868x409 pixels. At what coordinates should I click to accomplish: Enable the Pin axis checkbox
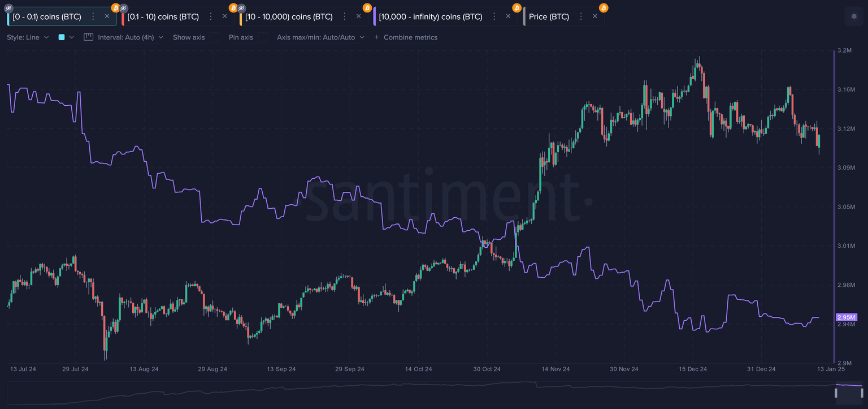(263, 37)
